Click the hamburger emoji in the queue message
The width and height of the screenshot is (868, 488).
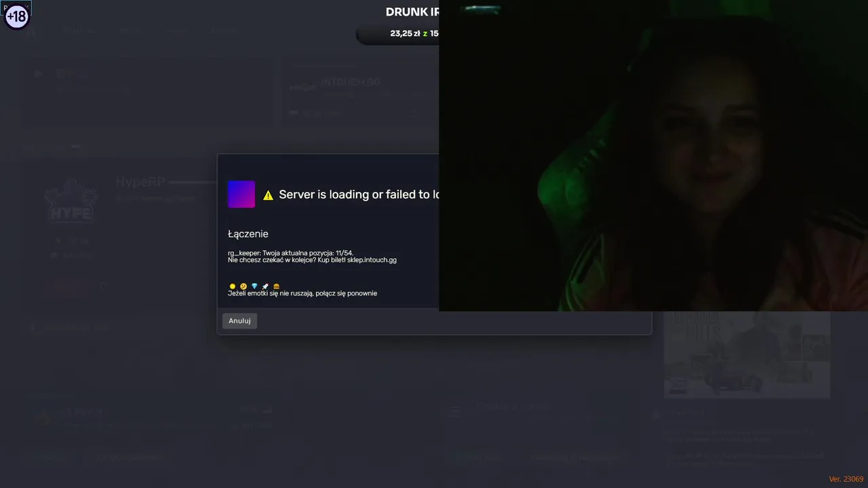pos(276,286)
